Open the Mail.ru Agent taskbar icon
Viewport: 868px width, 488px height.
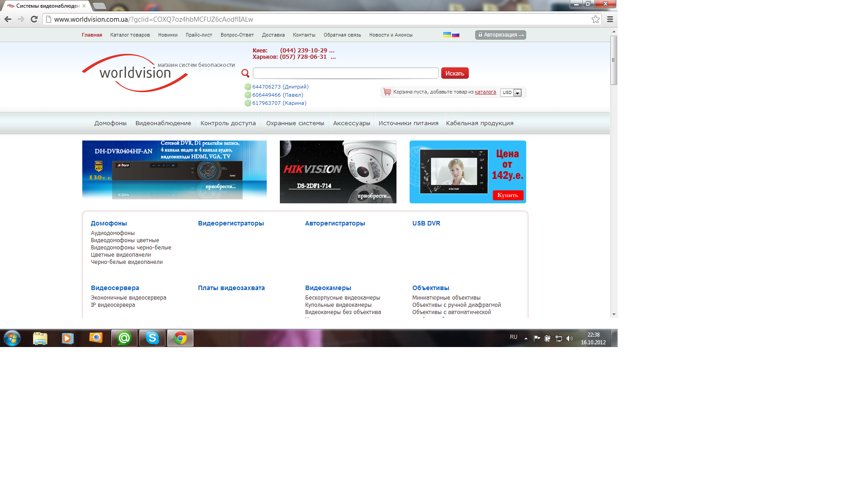[124, 338]
